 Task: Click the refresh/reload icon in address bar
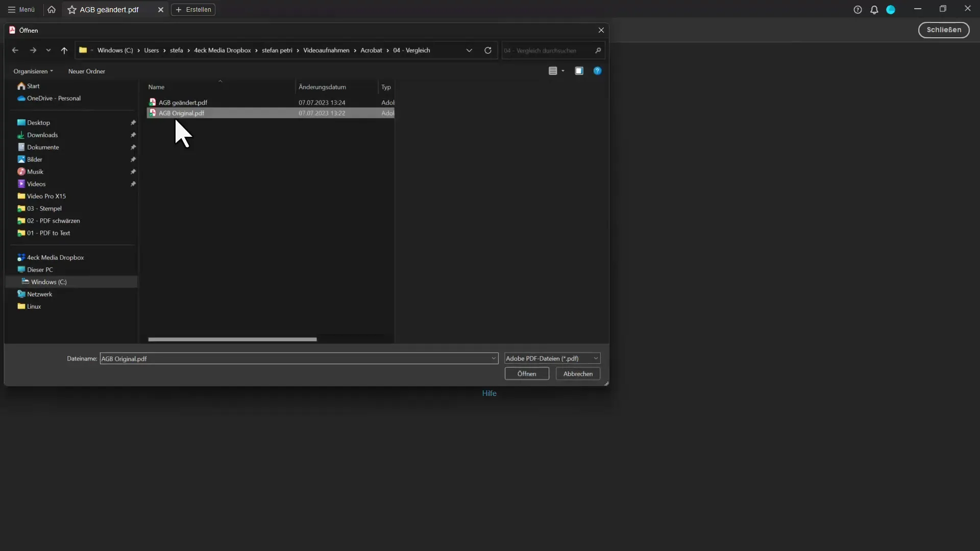coord(488,50)
